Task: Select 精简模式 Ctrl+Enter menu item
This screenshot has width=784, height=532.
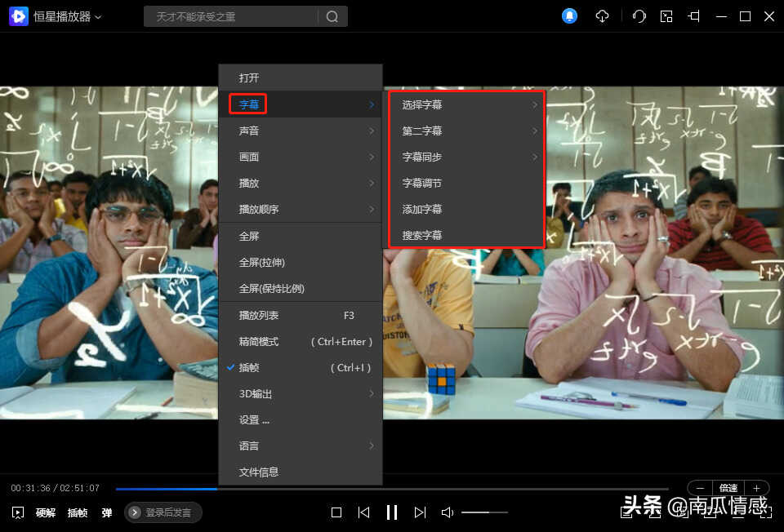Action: pyautogui.click(x=301, y=342)
